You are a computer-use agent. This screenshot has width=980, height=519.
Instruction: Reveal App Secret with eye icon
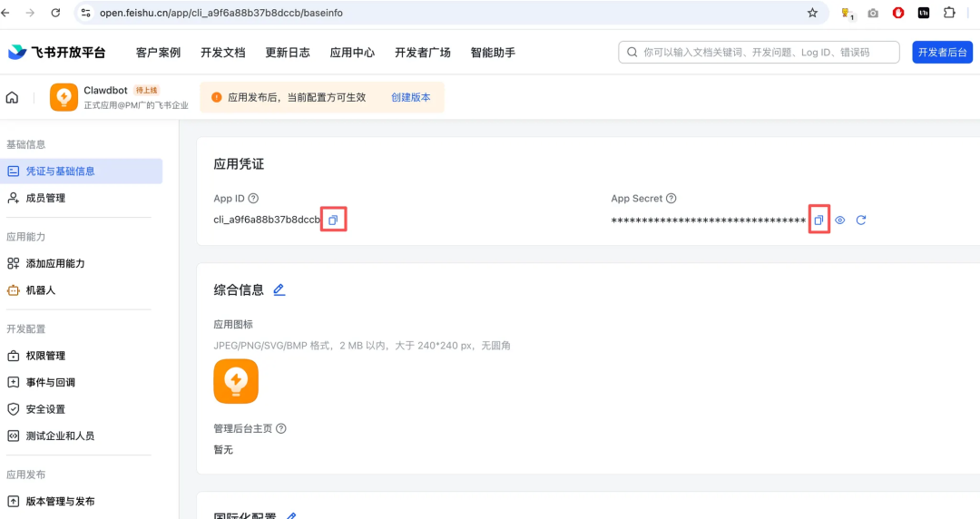840,220
